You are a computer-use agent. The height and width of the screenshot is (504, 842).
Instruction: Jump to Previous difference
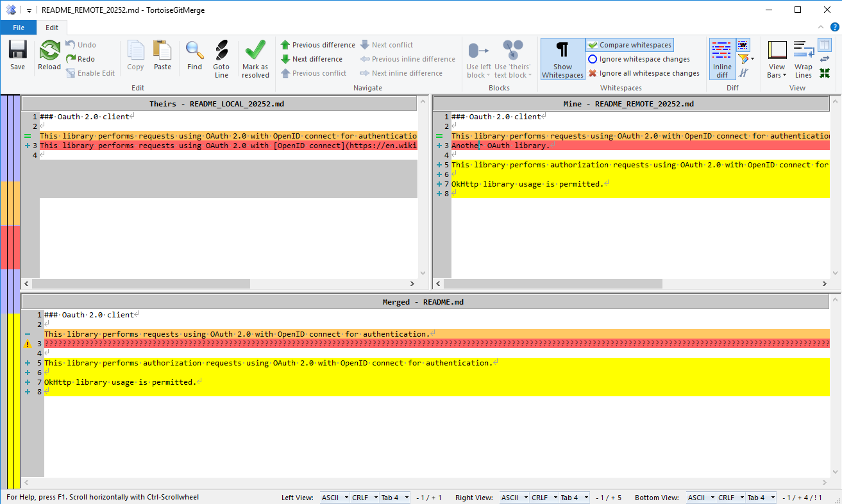(318, 45)
